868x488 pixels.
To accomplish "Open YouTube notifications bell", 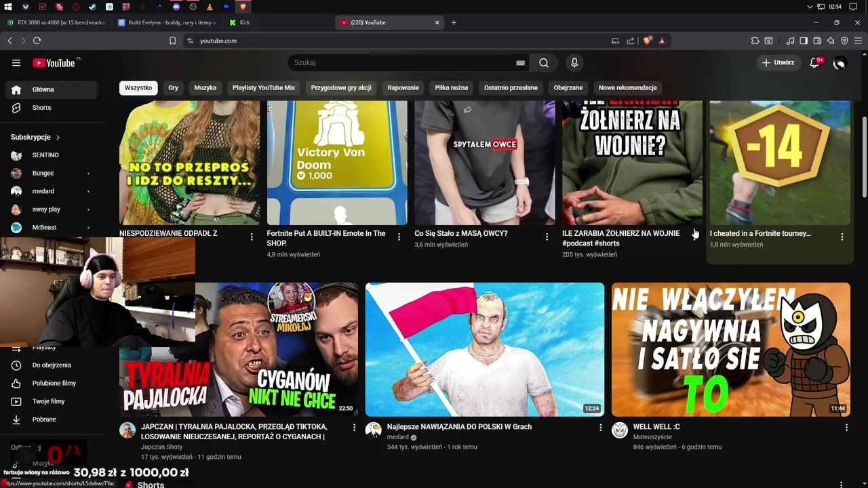I will 814,63.
